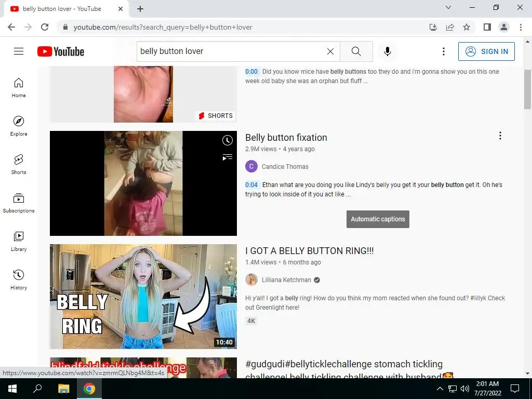This screenshot has height=399, width=532.
Task: Click Chrome icon in taskbar
Action: tap(89, 389)
